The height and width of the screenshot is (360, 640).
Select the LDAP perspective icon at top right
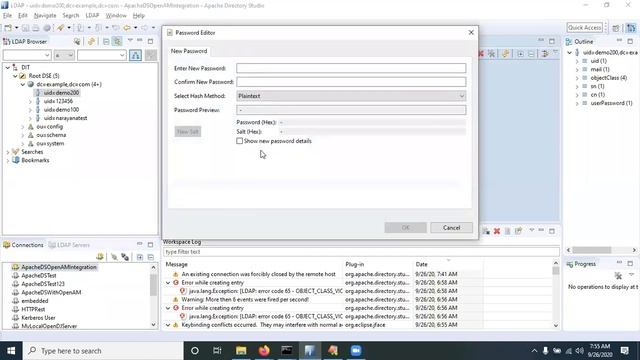(x=631, y=28)
